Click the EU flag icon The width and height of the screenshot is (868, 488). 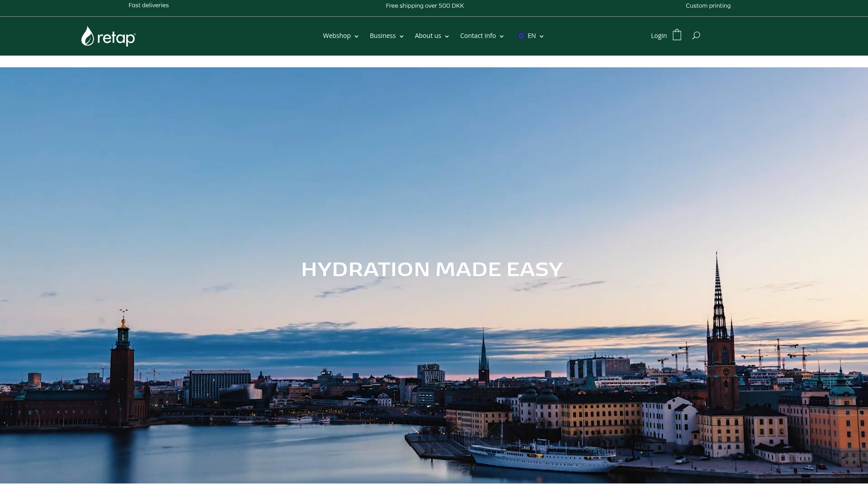click(521, 36)
